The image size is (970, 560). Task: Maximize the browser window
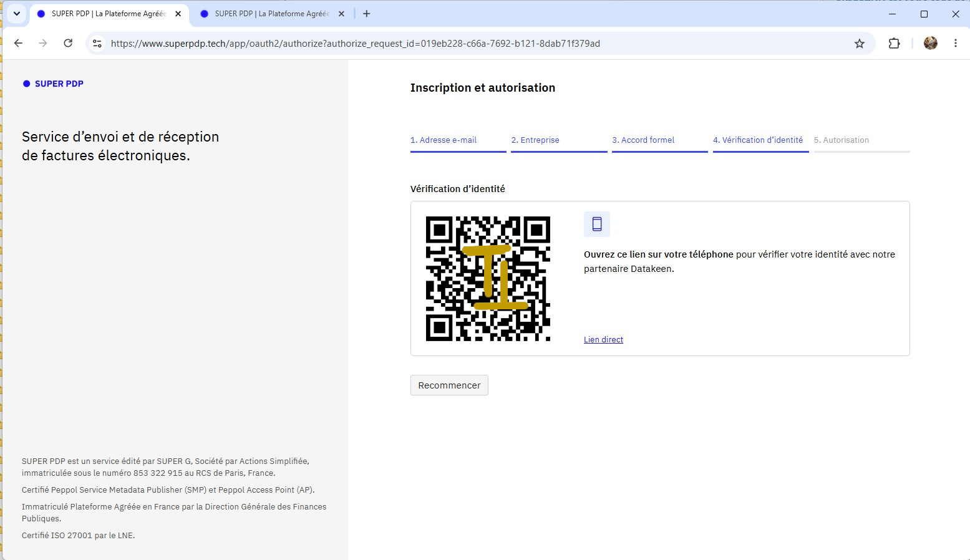pos(924,14)
